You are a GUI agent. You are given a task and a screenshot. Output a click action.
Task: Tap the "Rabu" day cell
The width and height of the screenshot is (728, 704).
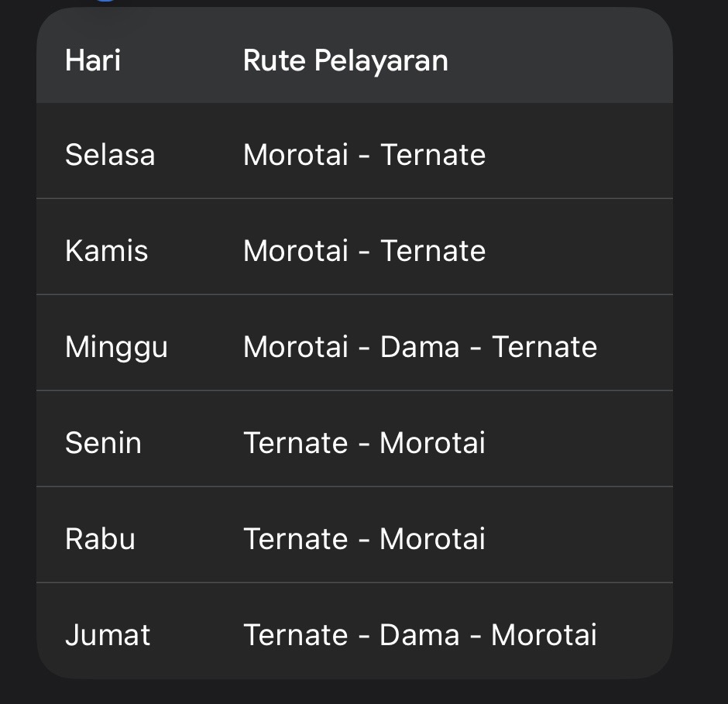[100, 539]
